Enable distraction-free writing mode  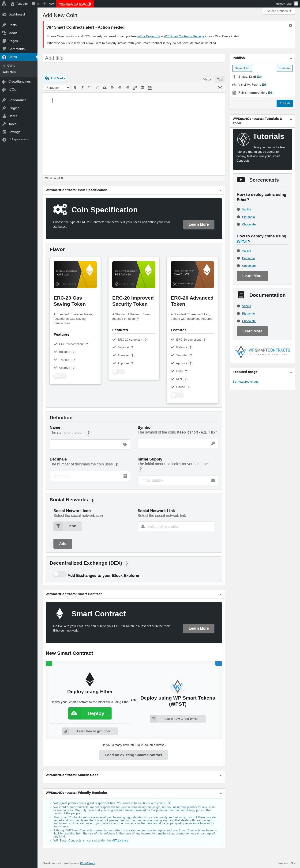coord(220,88)
